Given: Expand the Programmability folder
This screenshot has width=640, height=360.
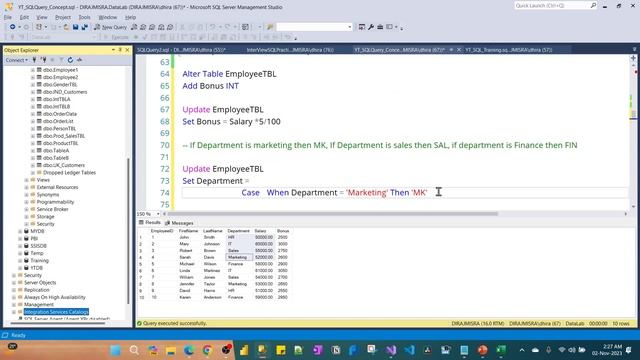Looking at the screenshot, I should (27, 202).
